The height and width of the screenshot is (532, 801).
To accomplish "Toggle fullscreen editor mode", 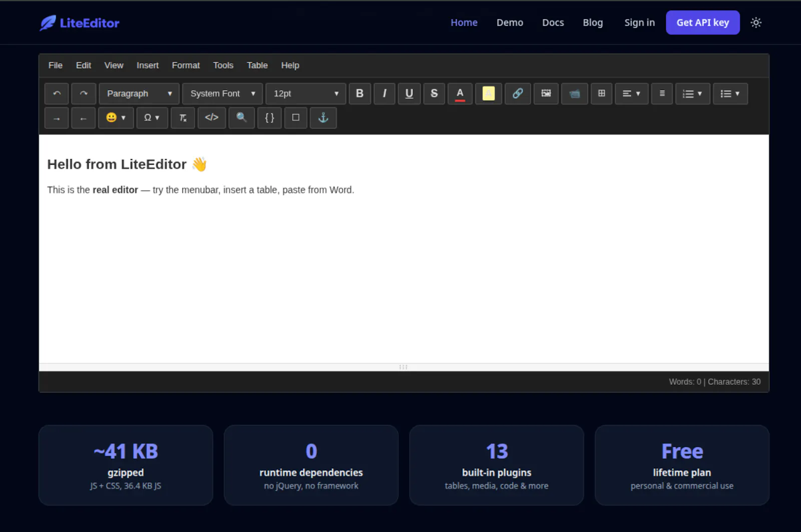I will pos(296,118).
